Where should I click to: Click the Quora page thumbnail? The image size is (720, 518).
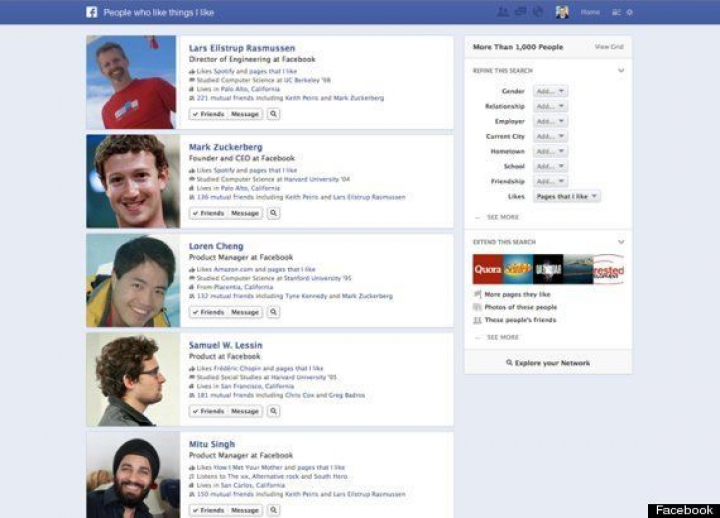tap(487, 269)
